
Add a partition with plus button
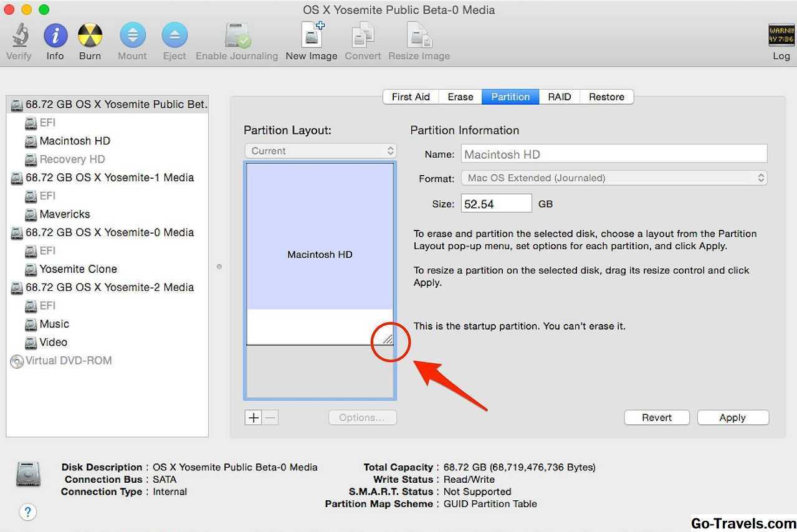[x=253, y=418]
